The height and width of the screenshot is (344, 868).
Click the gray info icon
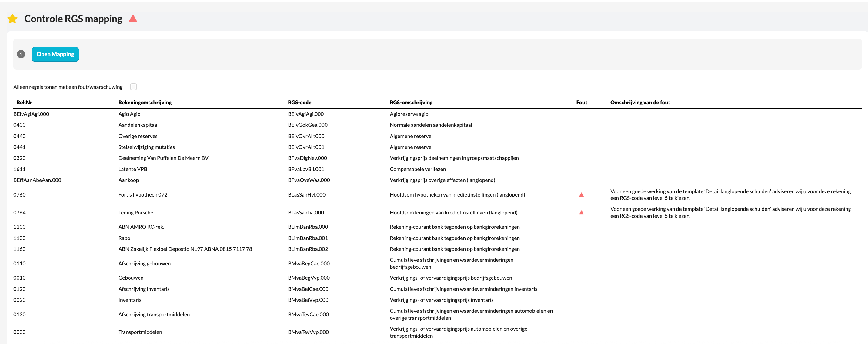[x=21, y=54]
